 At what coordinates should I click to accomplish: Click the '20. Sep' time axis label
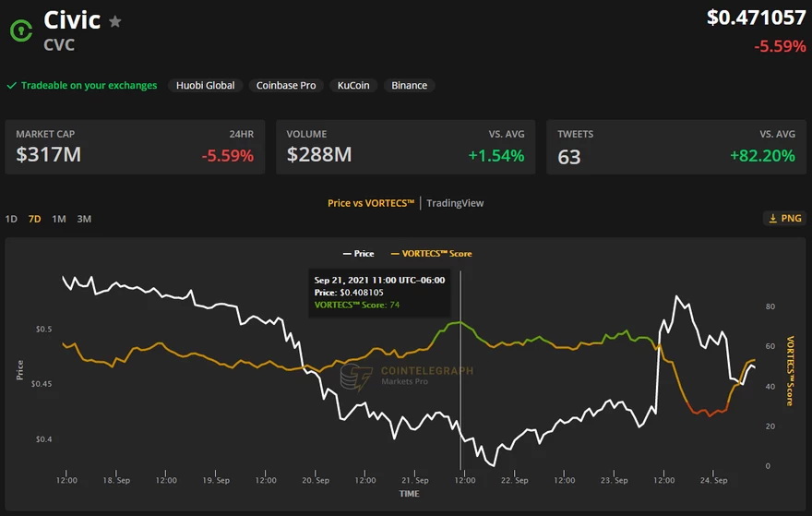(x=316, y=480)
